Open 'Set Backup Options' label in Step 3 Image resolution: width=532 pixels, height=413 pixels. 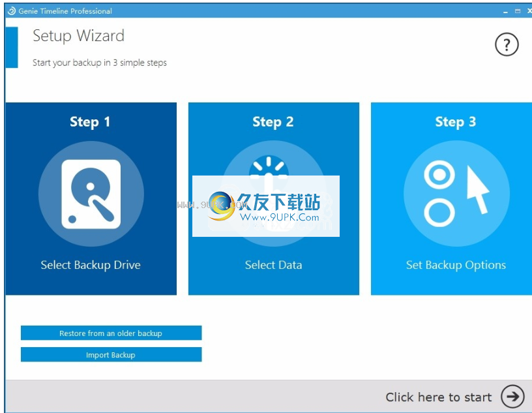456,265
